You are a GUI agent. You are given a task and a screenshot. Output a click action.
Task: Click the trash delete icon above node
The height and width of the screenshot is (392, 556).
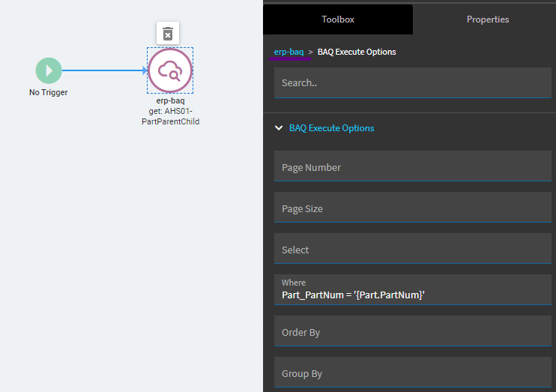[x=168, y=34]
